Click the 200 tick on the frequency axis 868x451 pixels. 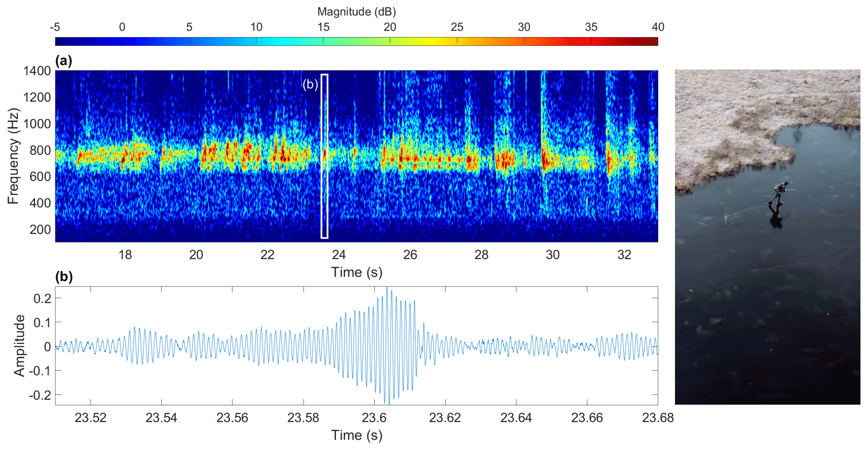pos(40,230)
